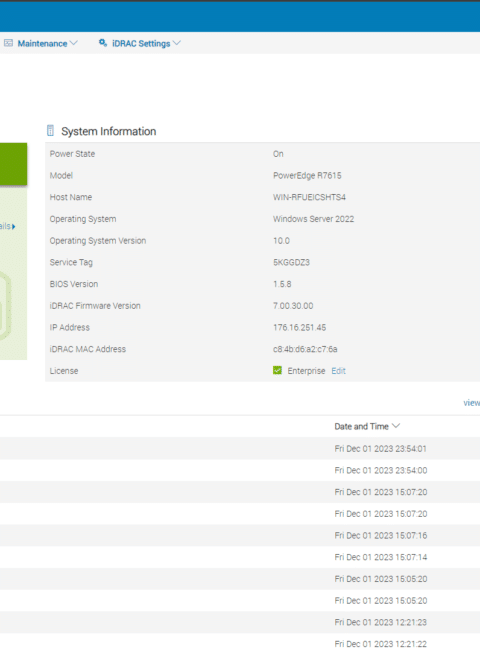This screenshot has width=480, height=650.
Task: Select the Power State value On
Action: 278,154
